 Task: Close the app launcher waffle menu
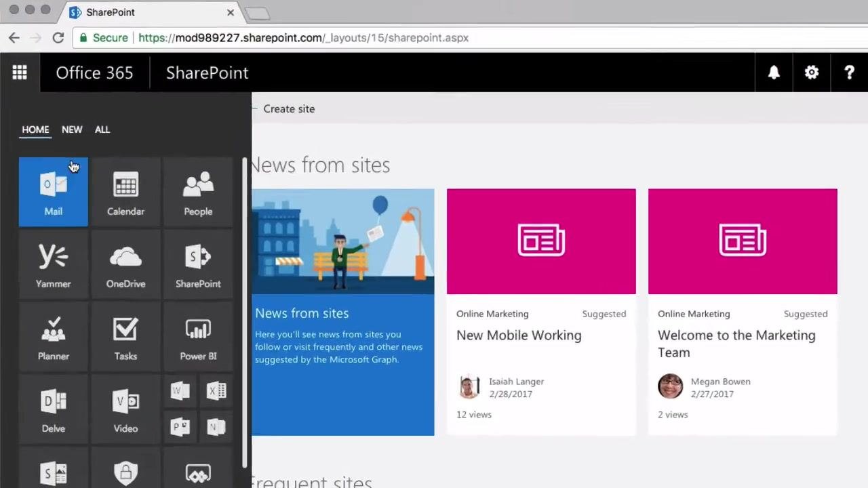pos(20,73)
